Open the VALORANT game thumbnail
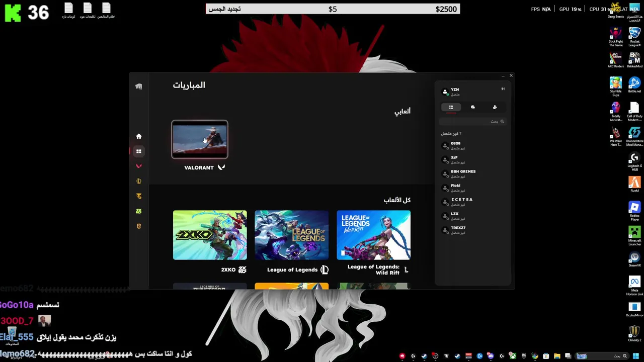644x362 pixels. (x=200, y=139)
